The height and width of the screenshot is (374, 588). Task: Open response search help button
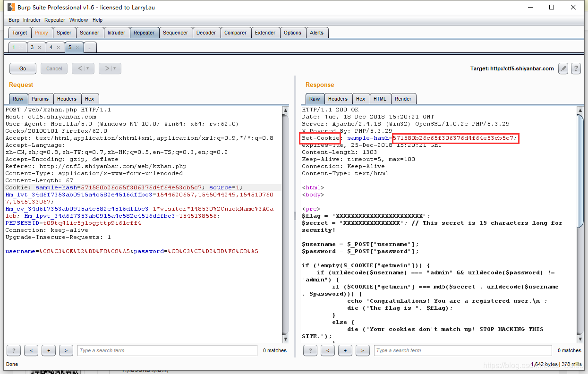click(310, 350)
